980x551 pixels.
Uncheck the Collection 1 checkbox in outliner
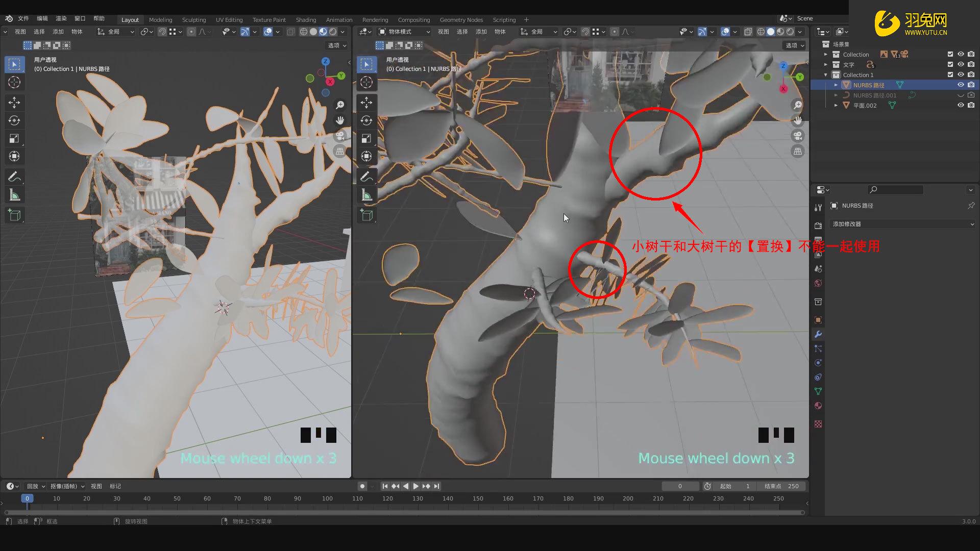950,74
